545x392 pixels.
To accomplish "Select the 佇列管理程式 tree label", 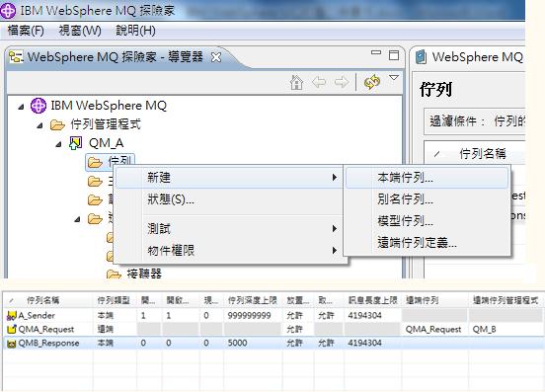I will coord(106,124).
